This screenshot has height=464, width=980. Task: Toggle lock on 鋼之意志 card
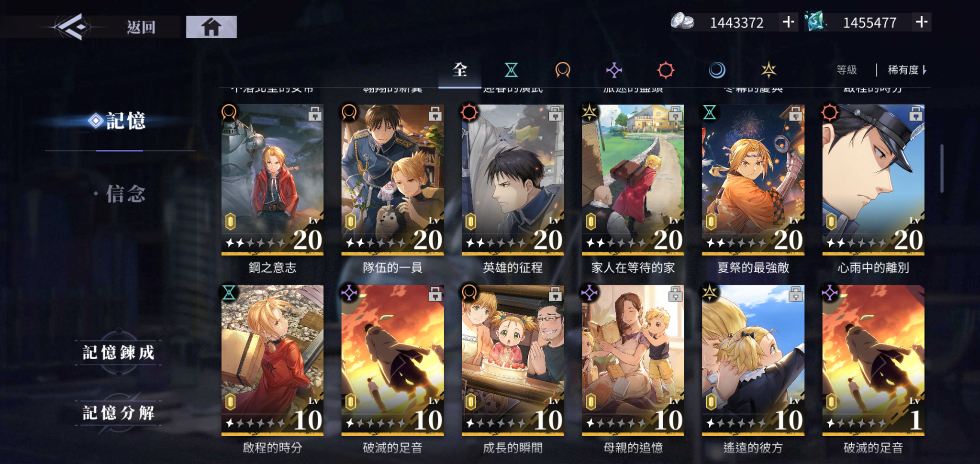(x=314, y=114)
